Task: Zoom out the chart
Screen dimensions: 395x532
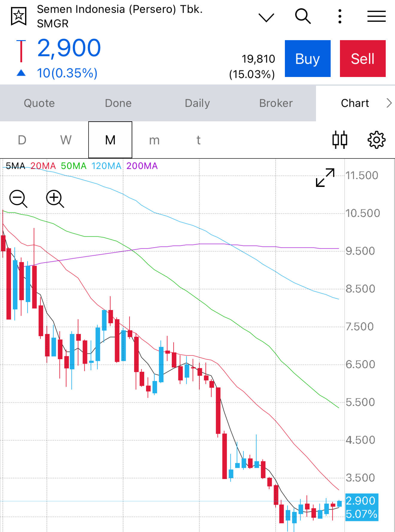Action: (18, 198)
